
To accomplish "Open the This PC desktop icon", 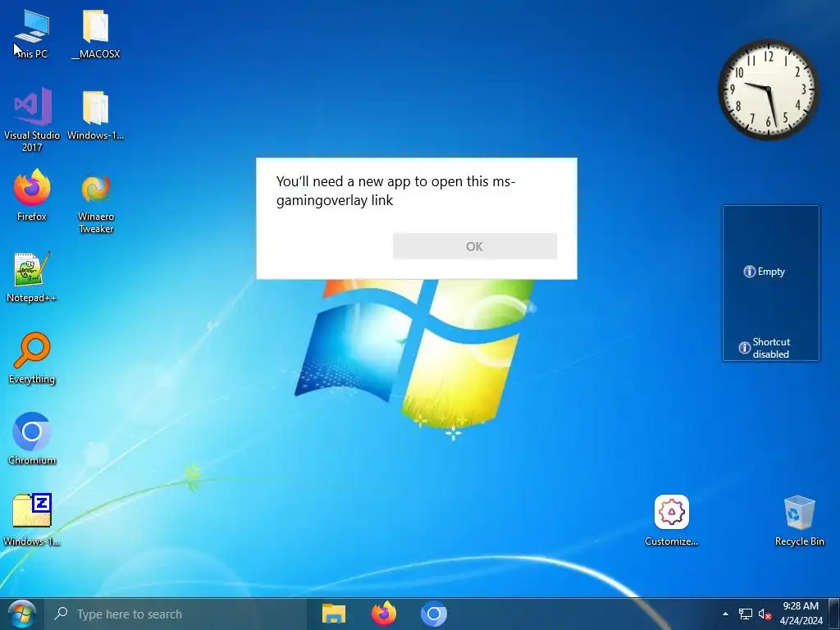I will pyautogui.click(x=32, y=34).
